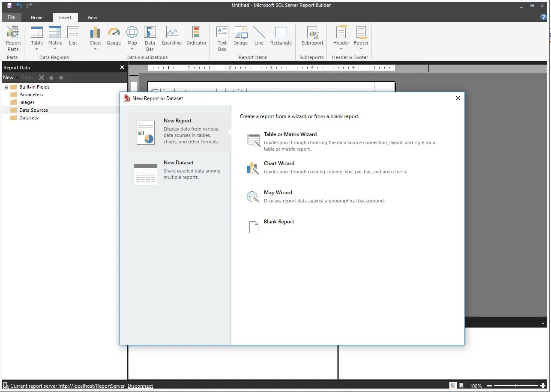Viewport: 551px width, 392px height.
Task: Click the 100% zoom level text
Action: point(476,386)
